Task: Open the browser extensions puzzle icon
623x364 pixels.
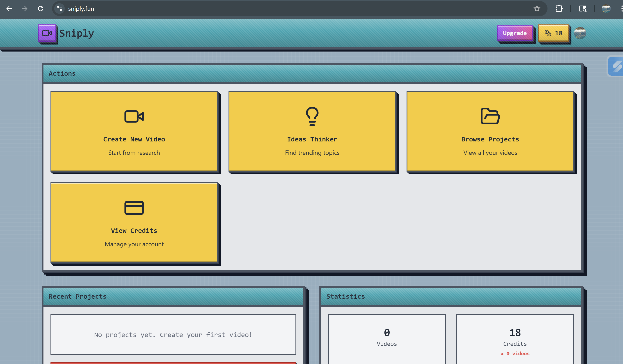Action: [x=559, y=9]
